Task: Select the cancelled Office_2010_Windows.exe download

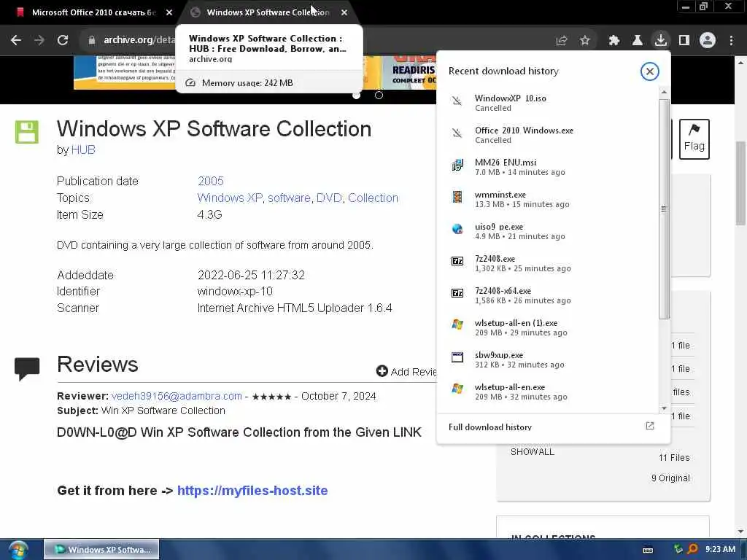Action: [x=548, y=135]
